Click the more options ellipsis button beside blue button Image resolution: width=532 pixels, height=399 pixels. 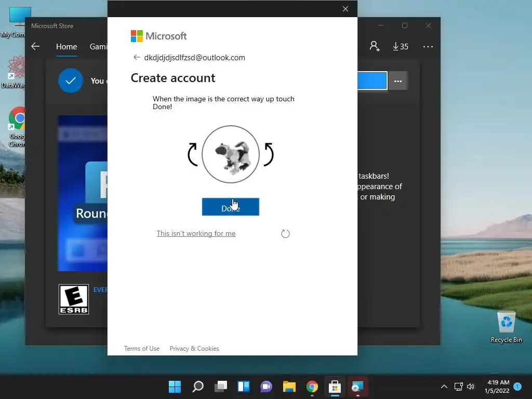(x=398, y=81)
